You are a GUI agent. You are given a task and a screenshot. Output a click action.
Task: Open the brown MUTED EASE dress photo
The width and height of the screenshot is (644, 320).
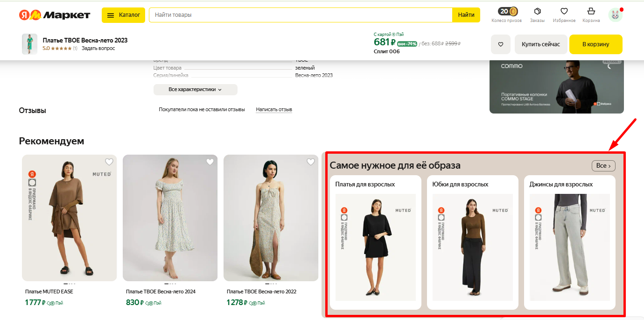point(70,218)
